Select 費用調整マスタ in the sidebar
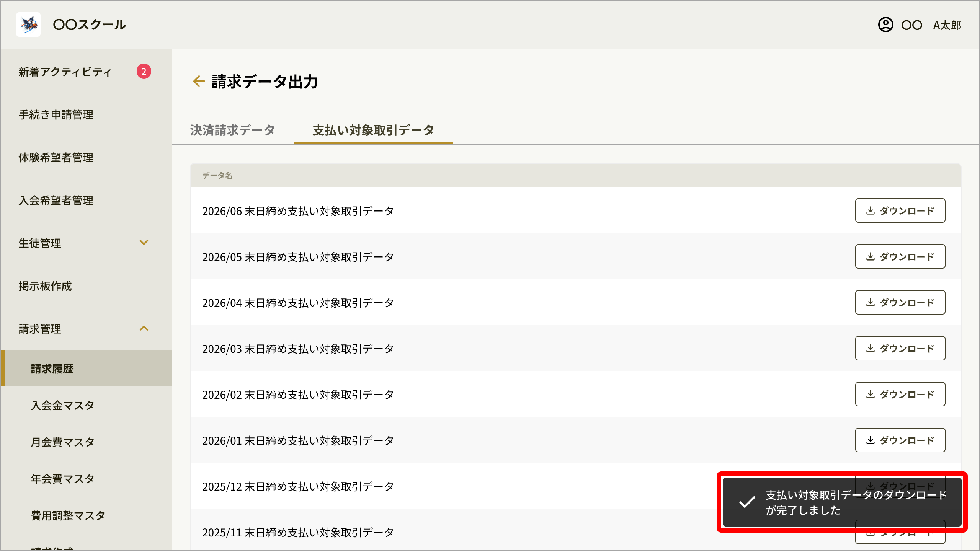Viewport: 980px width, 551px height. pos(68,515)
